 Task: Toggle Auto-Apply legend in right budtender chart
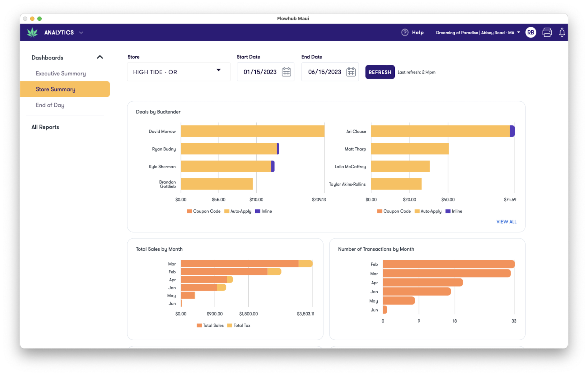pos(428,211)
